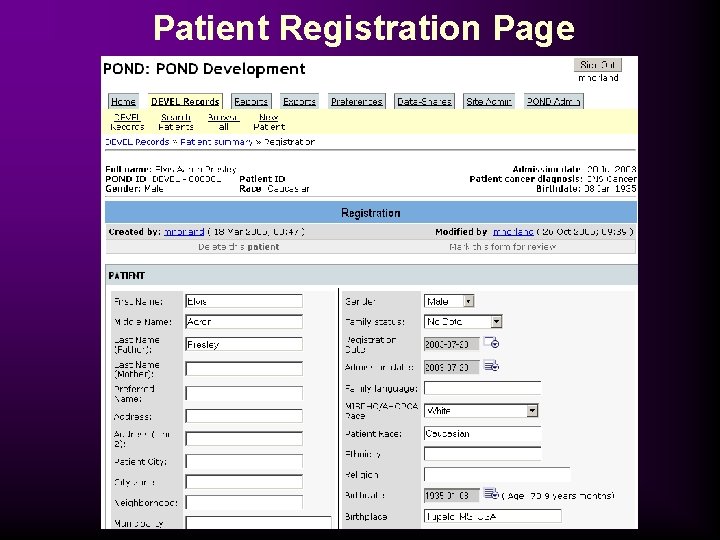Click the Preferred Name input field
Screen dimensions: 720x540
pyautogui.click(x=244, y=394)
